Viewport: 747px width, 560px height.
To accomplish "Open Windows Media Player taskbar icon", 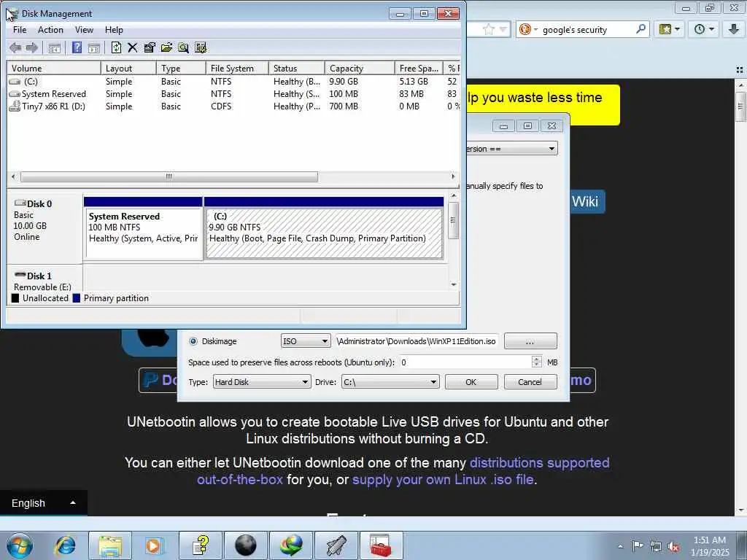I will pyautogui.click(x=155, y=545).
